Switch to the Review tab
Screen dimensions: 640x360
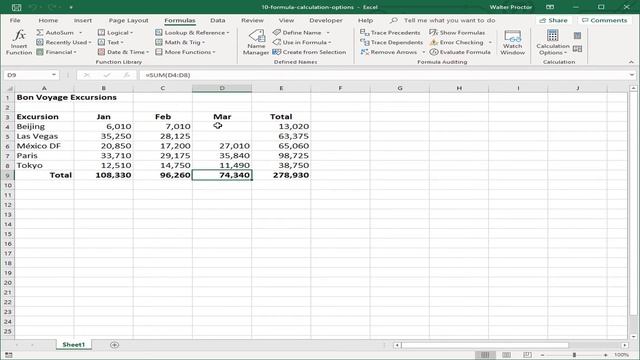(x=252, y=20)
